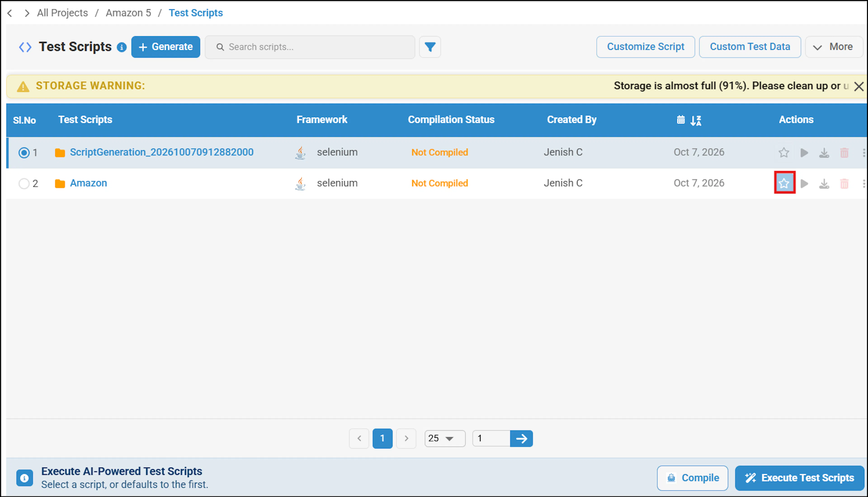Select the radio button for Amazon script

coord(24,183)
